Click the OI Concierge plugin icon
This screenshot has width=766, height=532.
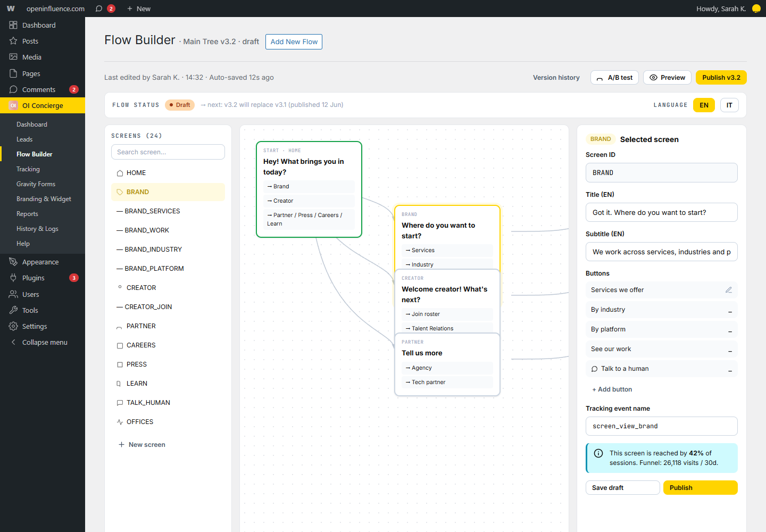(x=13, y=105)
